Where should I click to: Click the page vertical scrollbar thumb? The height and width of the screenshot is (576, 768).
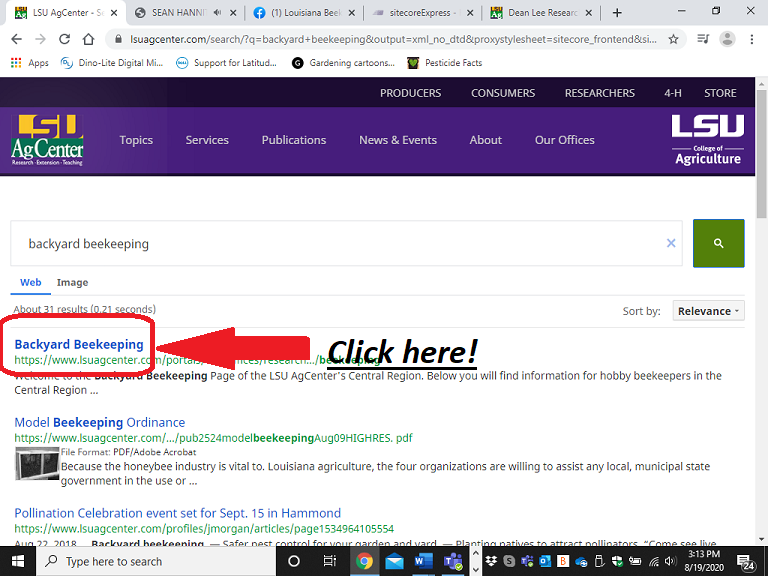point(762,153)
